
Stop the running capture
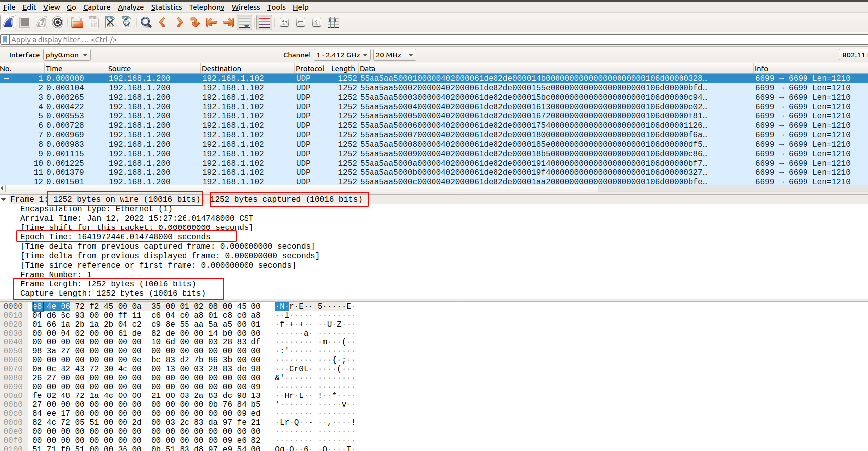point(25,22)
